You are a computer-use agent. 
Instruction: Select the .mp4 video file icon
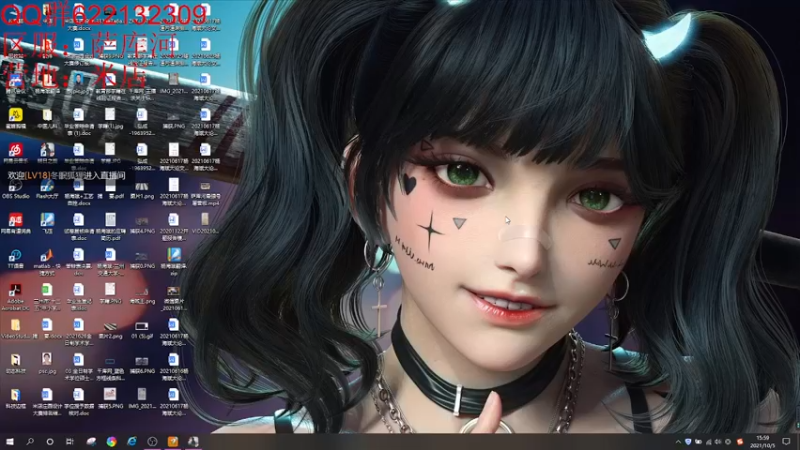205,193
